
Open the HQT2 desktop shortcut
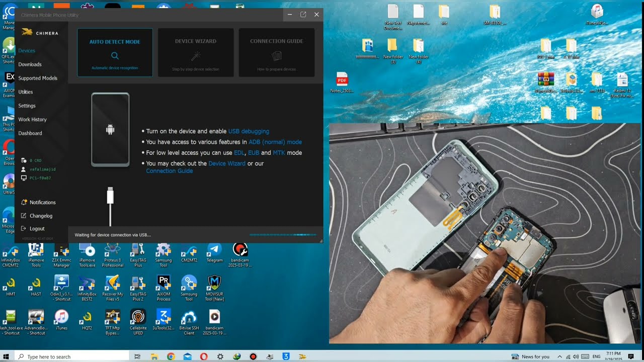(x=87, y=320)
